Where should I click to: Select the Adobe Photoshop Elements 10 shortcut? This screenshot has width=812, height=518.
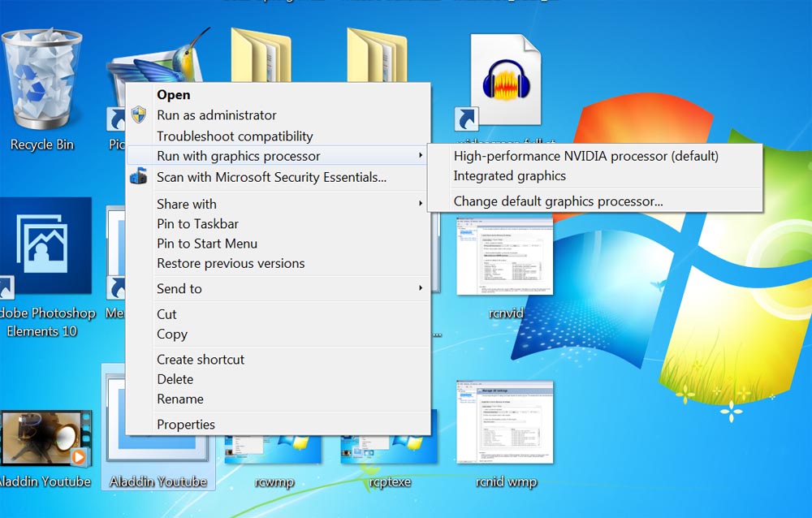(46, 247)
